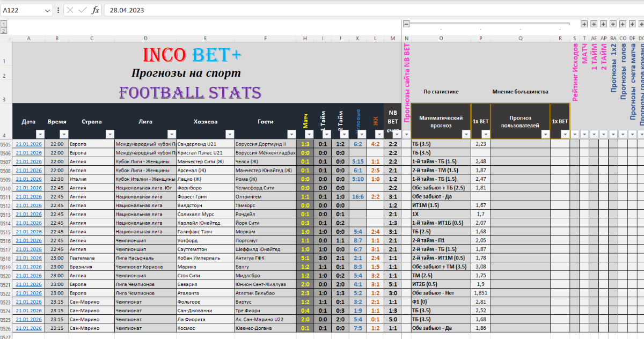
Task: Expand the group above column BA
Action: tap(613, 24)
